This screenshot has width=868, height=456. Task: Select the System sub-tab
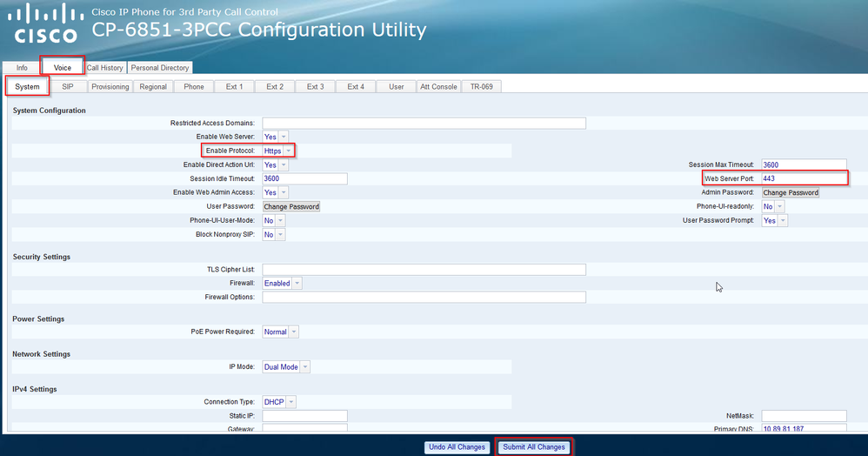pos(27,86)
